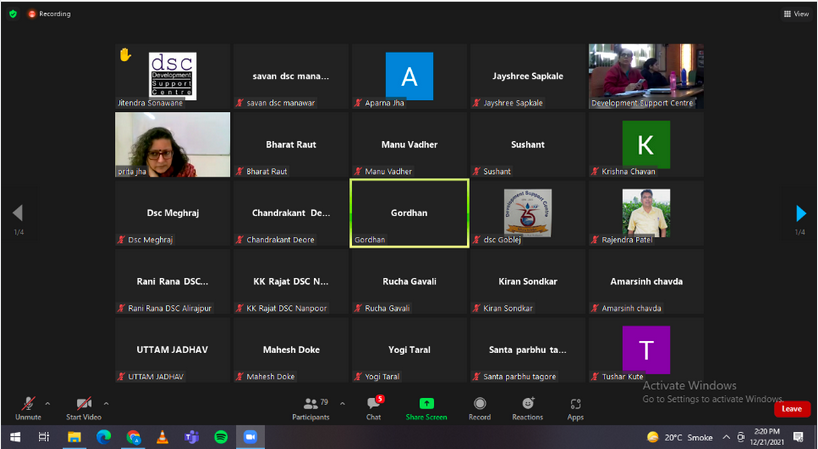Expand the arrow next to Participants
Image resolution: width=818 pixels, height=449 pixels.
coord(343,403)
